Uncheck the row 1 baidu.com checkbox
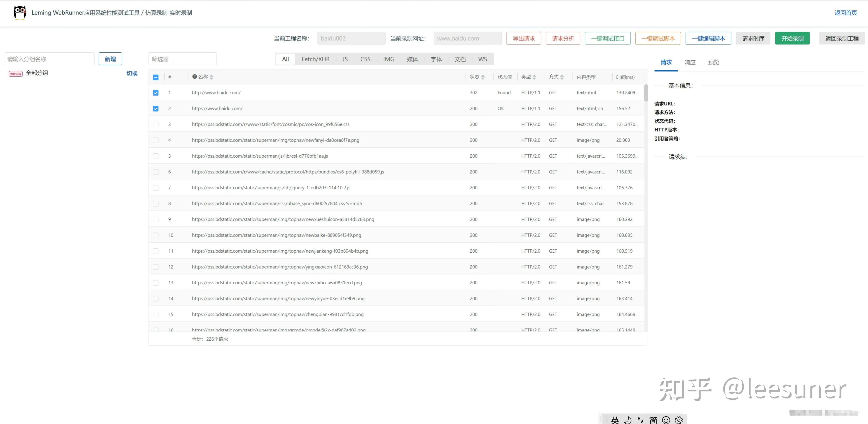 (x=156, y=93)
